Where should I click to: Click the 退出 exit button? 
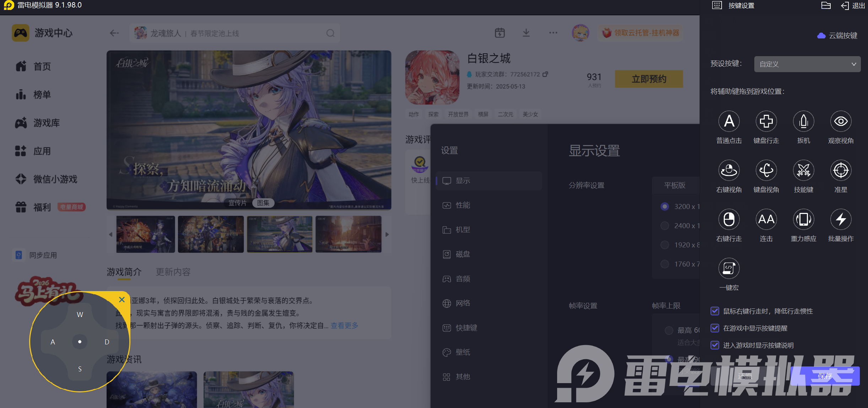[853, 6]
